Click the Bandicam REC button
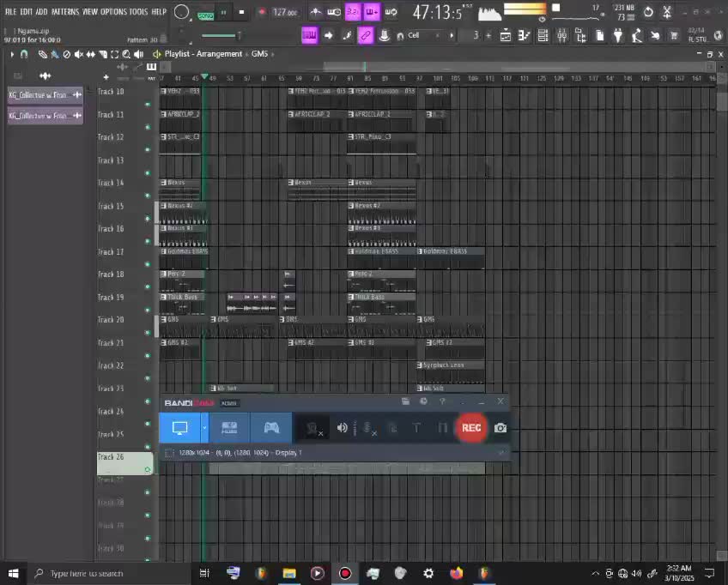This screenshot has height=585, width=728. click(x=470, y=427)
